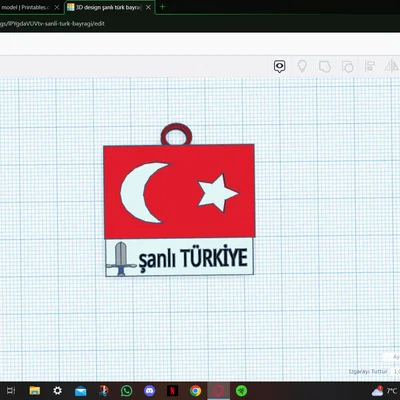Close the 3D design Tinkercad tab
400x400 pixels.
(148, 7)
